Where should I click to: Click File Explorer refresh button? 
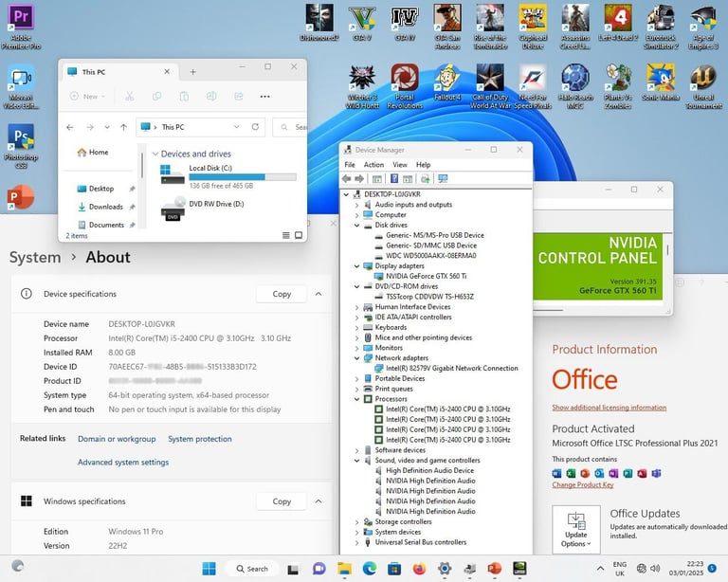[x=255, y=127]
